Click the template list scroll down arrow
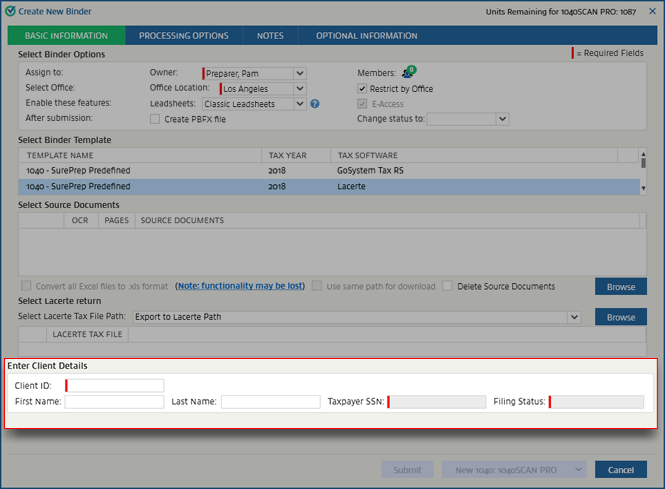The image size is (665, 489). pos(643,188)
